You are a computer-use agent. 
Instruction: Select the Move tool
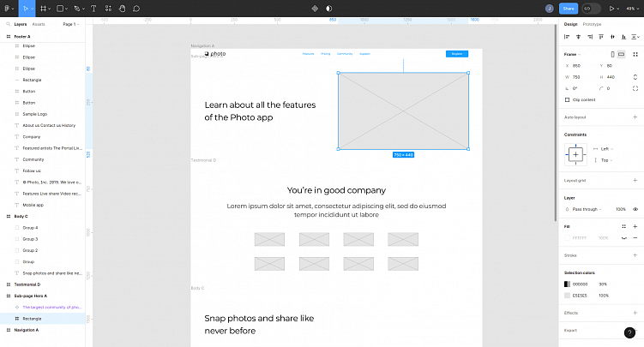[x=26, y=9]
